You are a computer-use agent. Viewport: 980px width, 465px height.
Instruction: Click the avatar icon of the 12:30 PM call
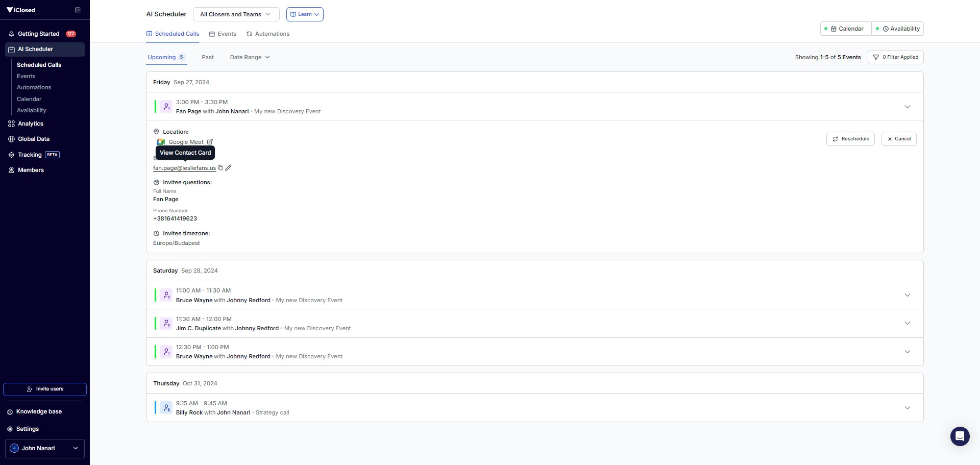click(x=166, y=352)
